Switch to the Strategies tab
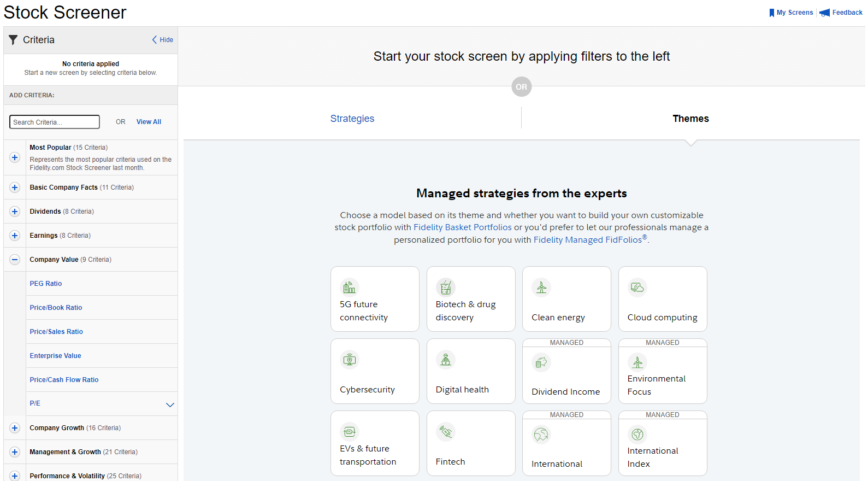Viewport: 868px width, 481px height. [352, 119]
